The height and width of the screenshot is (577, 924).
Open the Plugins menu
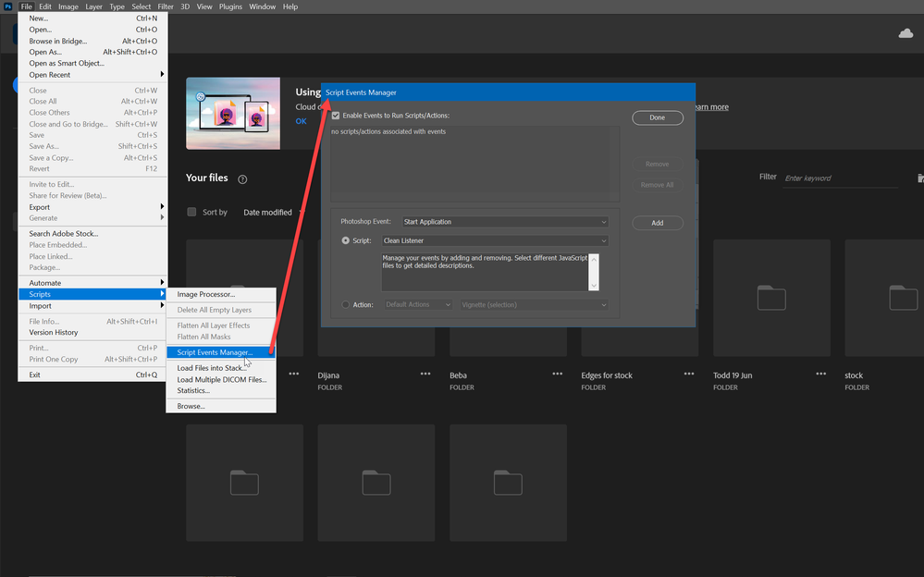[x=230, y=6]
